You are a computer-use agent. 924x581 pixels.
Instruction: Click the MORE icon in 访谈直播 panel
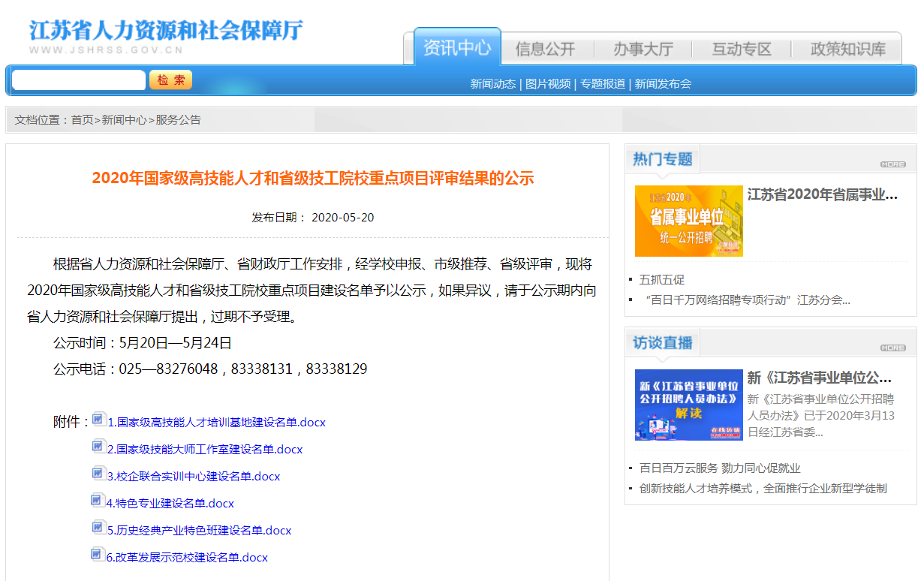point(892,348)
